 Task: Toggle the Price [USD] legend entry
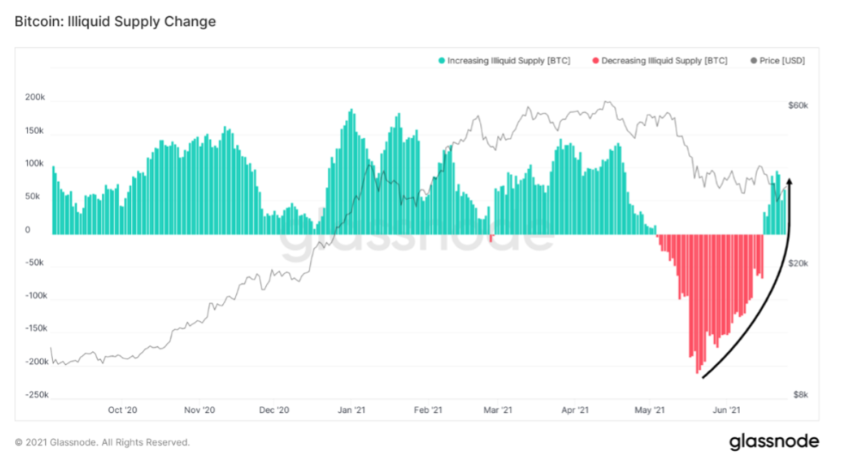[x=778, y=61]
